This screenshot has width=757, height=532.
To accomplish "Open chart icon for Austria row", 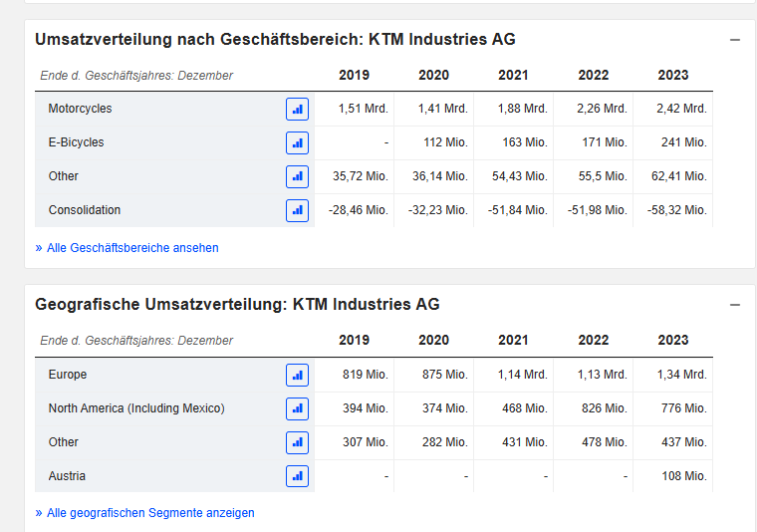I will (297, 476).
